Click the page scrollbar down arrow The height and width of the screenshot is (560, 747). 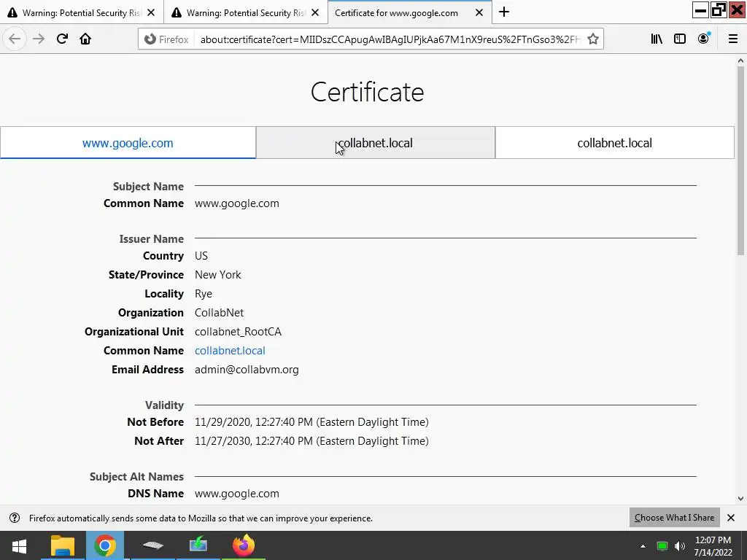click(x=740, y=499)
